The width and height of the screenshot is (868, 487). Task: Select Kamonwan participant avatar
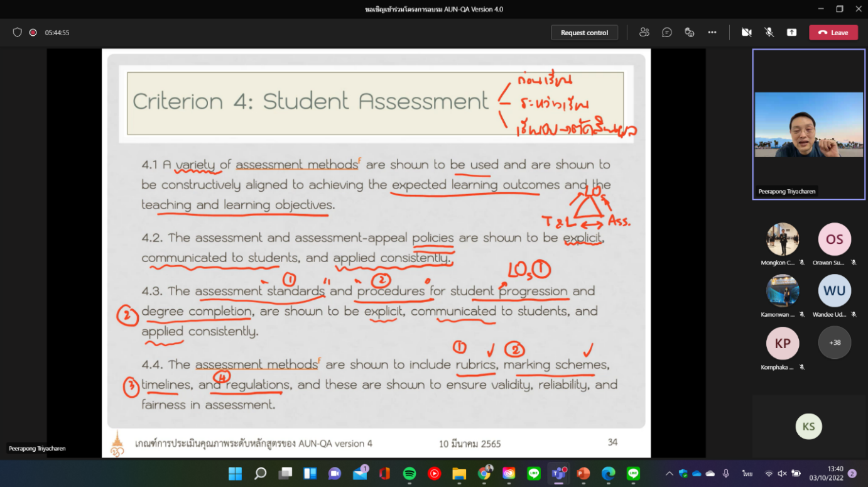tap(783, 291)
